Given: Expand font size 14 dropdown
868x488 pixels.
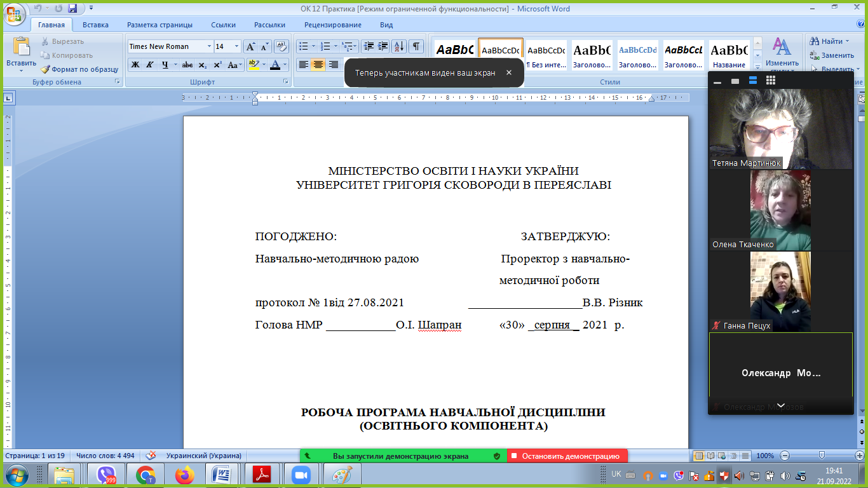Looking at the screenshot, I should coord(237,46).
